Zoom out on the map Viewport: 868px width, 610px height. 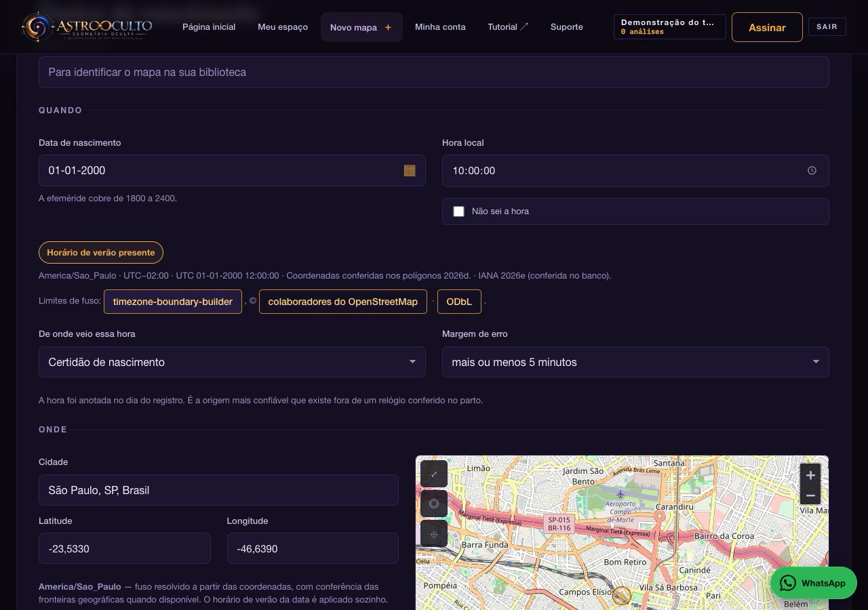pos(810,495)
